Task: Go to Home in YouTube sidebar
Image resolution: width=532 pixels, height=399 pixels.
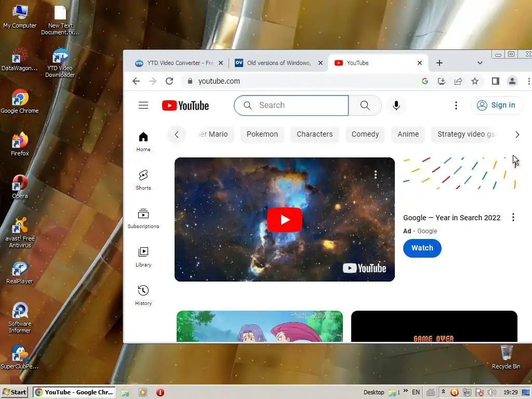Action: pyautogui.click(x=143, y=141)
